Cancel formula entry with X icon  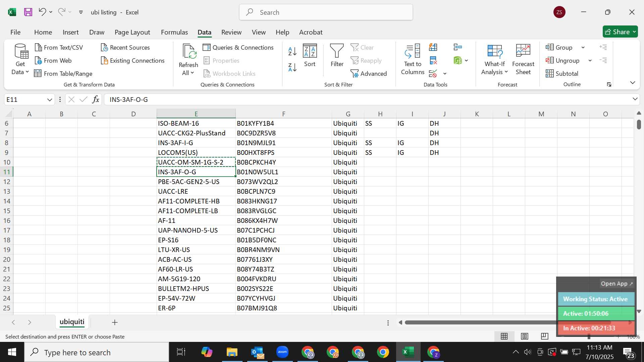pos(71,100)
